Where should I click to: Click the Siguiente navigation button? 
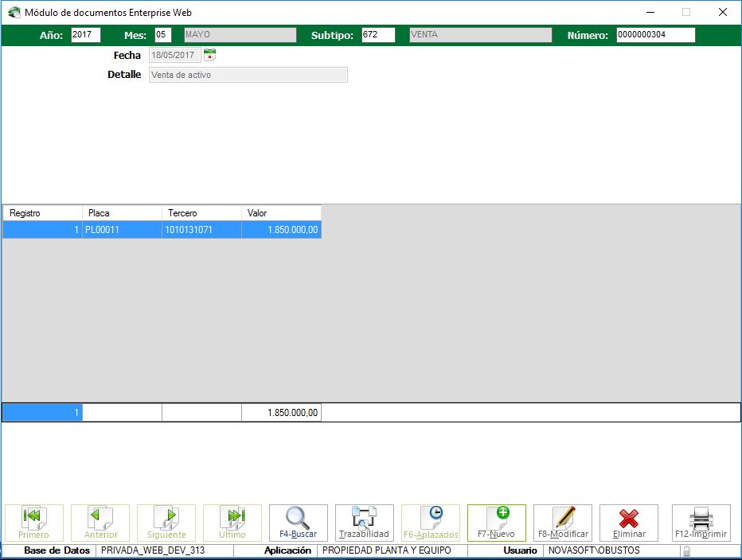click(166, 523)
